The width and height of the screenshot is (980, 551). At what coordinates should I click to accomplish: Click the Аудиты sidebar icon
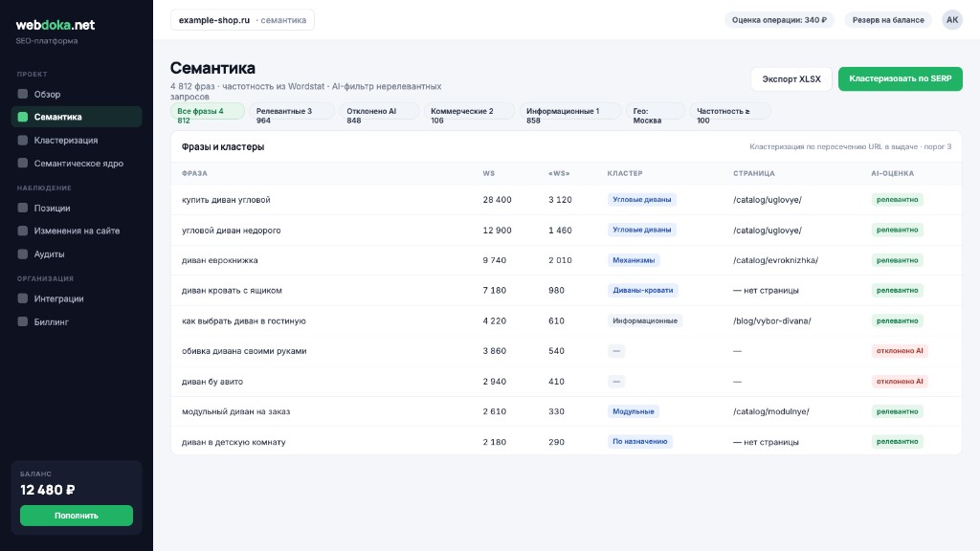coord(23,253)
